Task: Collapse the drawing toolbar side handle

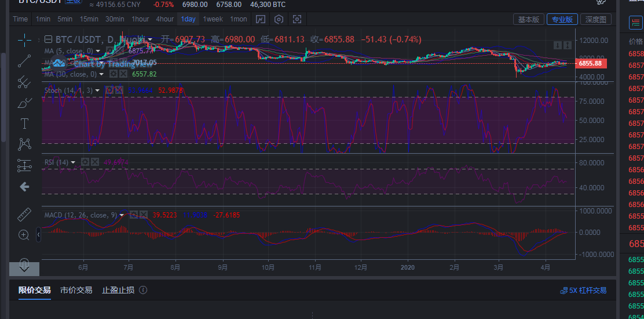Action: click(38, 234)
